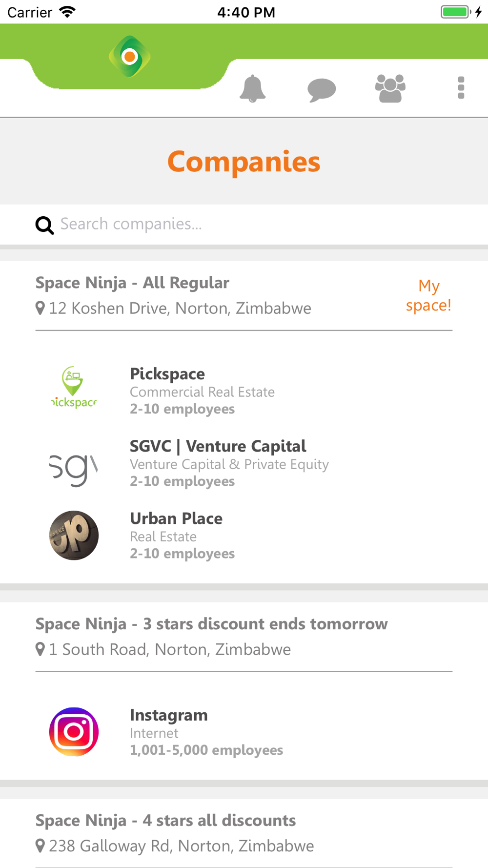Open Space Ninja - All Regular header
This screenshot has height=868, width=488.
[x=132, y=283]
